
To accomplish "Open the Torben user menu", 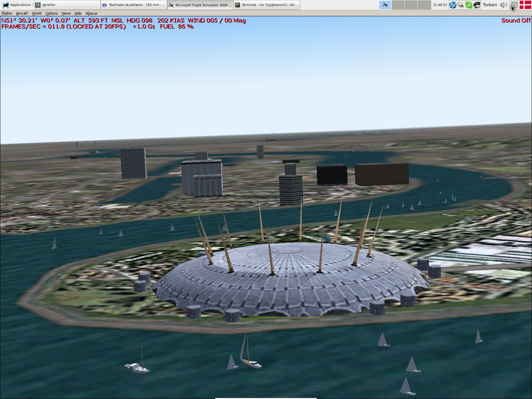I will click(490, 5).
